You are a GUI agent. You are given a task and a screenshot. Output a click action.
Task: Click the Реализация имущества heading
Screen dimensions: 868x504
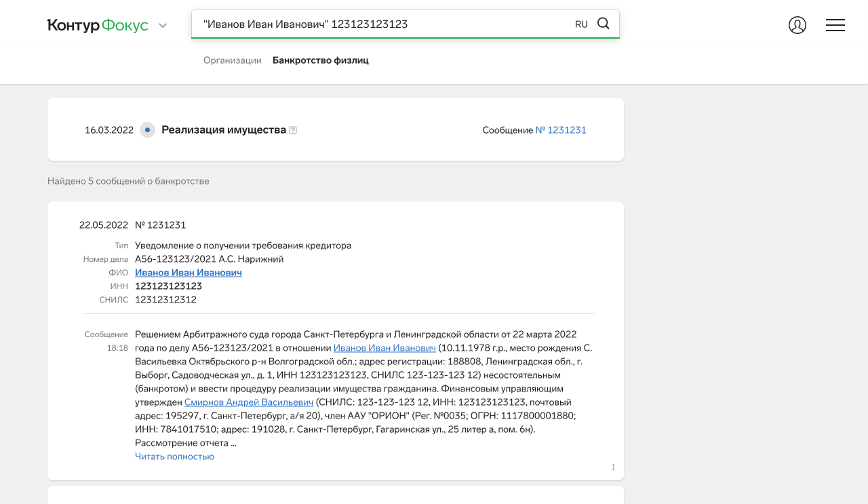pos(224,130)
